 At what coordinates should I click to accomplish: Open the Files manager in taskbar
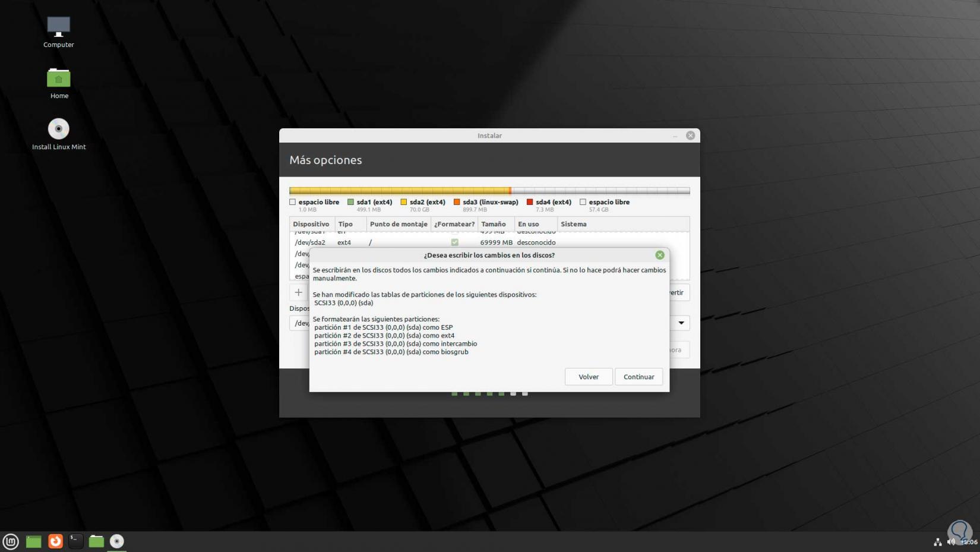pyautogui.click(x=96, y=541)
